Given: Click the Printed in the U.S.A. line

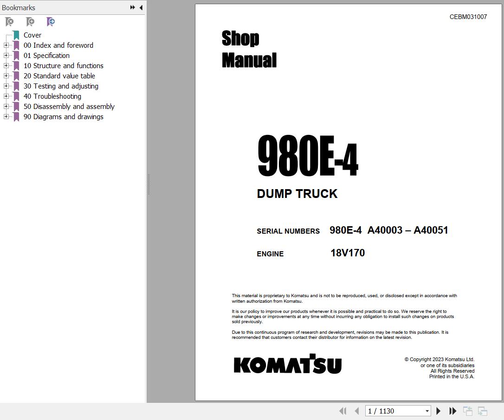Looking at the screenshot, I should click(452, 376).
